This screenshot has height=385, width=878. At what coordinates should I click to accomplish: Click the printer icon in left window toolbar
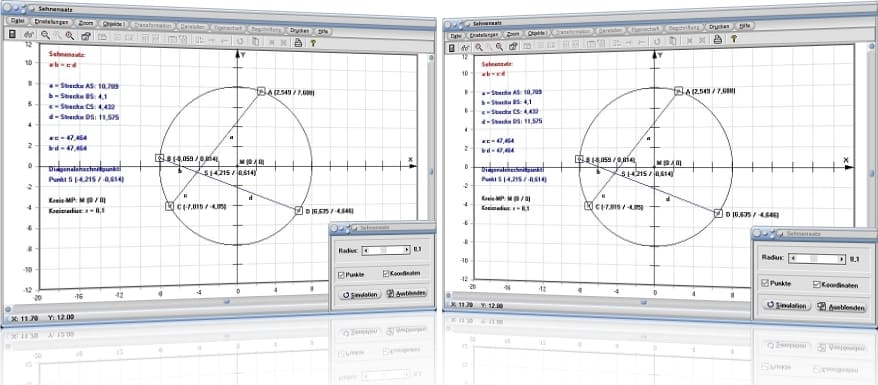(x=298, y=42)
